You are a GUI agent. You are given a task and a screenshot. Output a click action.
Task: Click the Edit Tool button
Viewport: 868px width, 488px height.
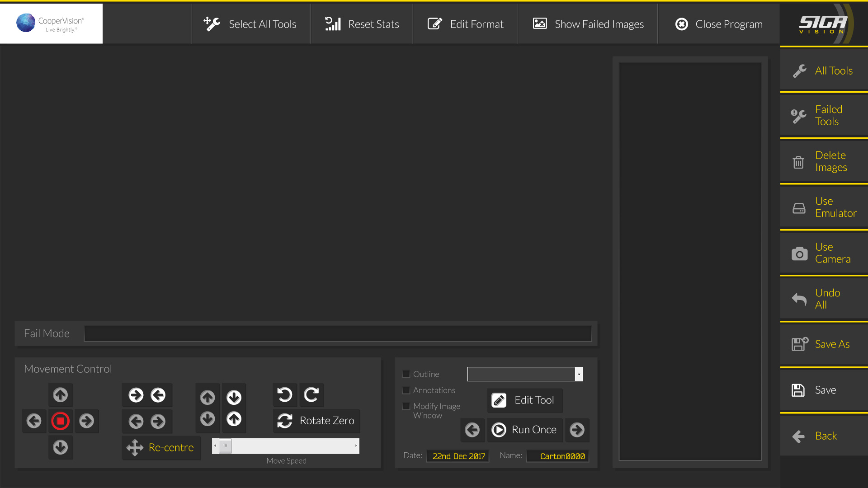click(x=524, y=400)
